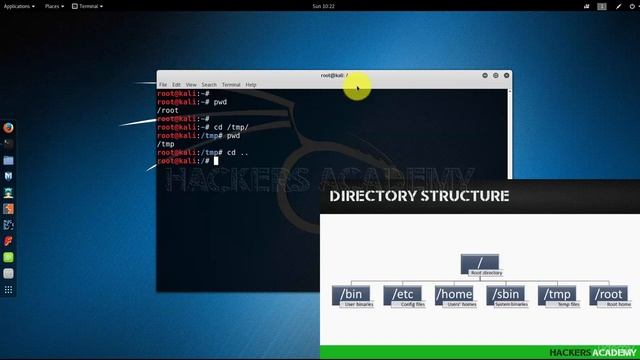Launch Burp Suite from the dock

click(x=8, y=209)
